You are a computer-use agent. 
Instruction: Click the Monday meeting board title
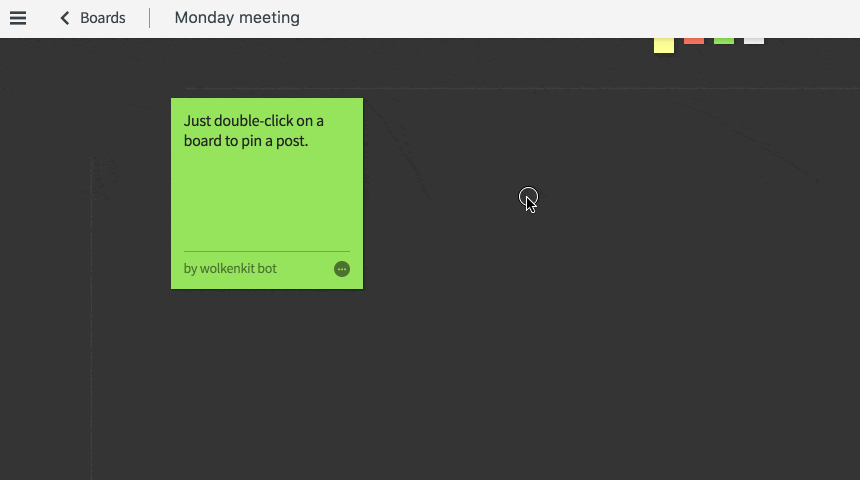point(237,18)
